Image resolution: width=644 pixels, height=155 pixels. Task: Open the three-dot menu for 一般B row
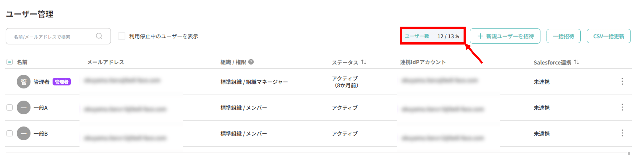click(x=622, y=133)
